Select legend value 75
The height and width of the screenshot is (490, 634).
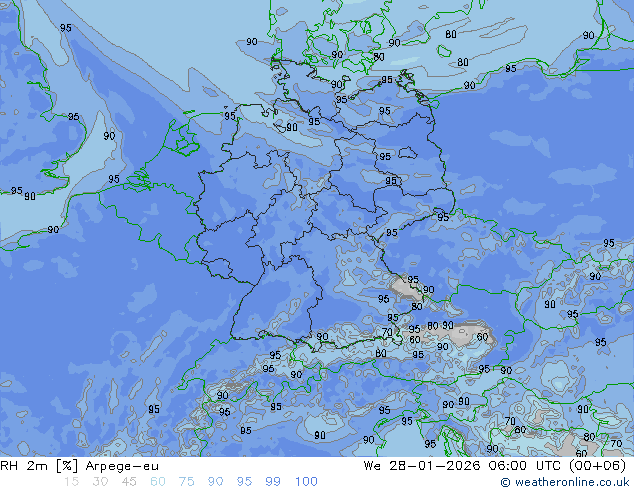pos(186,482)
